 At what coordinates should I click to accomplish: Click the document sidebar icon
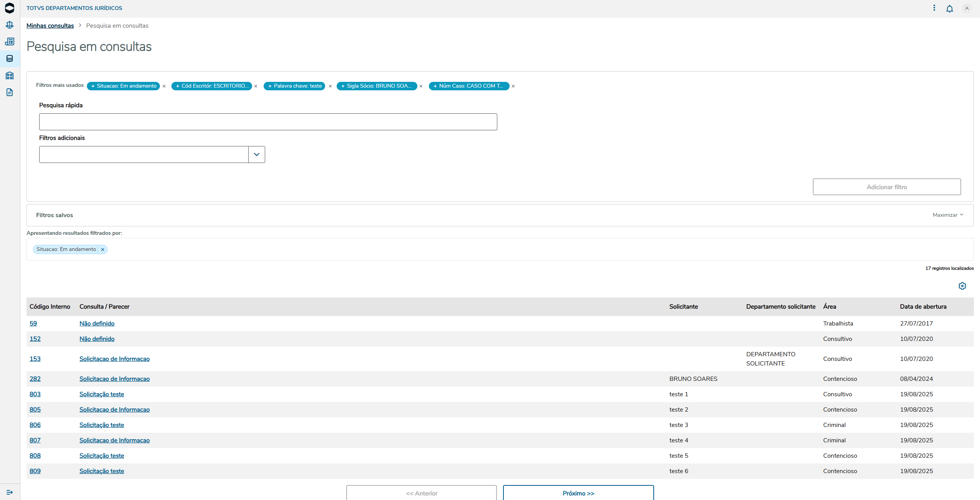tap(10, 92)
